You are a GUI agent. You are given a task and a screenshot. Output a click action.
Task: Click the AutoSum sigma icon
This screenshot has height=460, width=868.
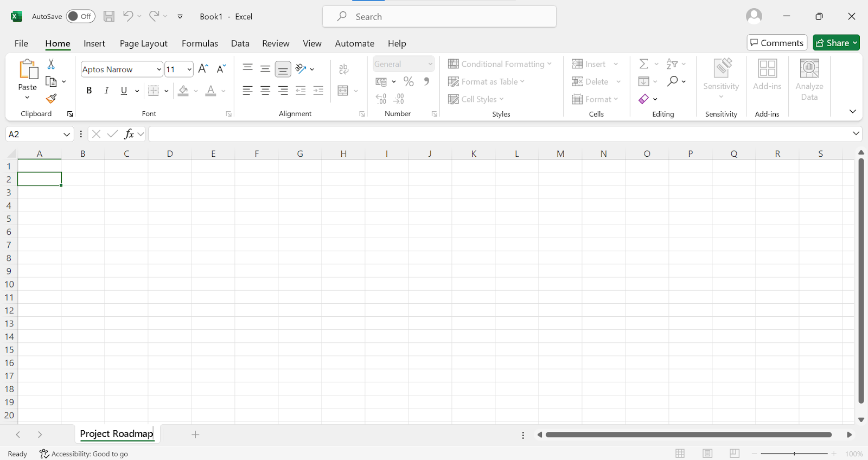pyautogui.click(x=644, y=64)
